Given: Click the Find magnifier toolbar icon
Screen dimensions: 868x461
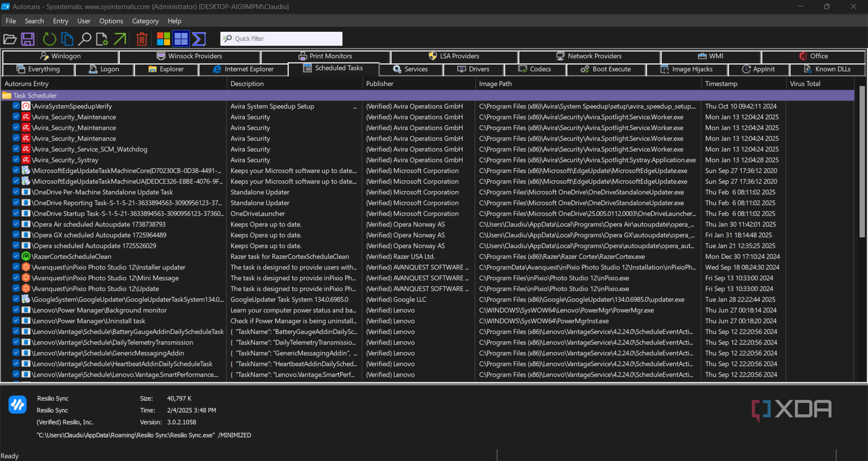Looking at the screenshot, I should point(84,39).
